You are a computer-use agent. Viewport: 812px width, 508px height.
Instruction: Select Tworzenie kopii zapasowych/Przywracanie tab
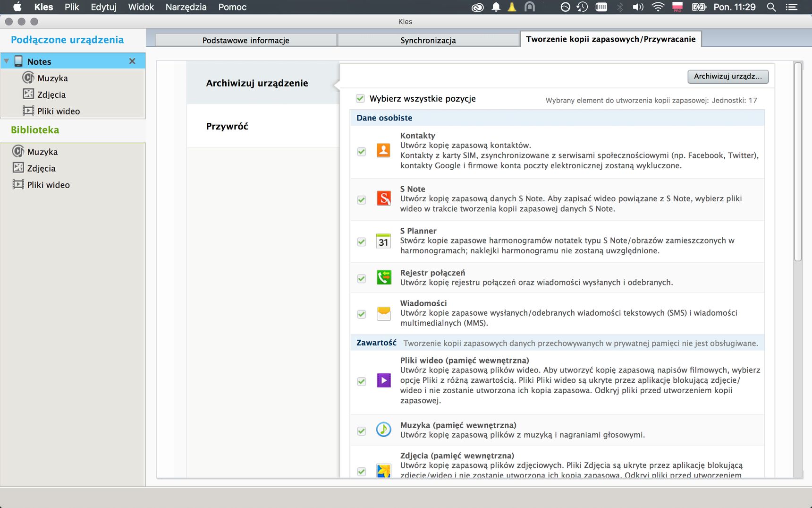click(611, 39)
